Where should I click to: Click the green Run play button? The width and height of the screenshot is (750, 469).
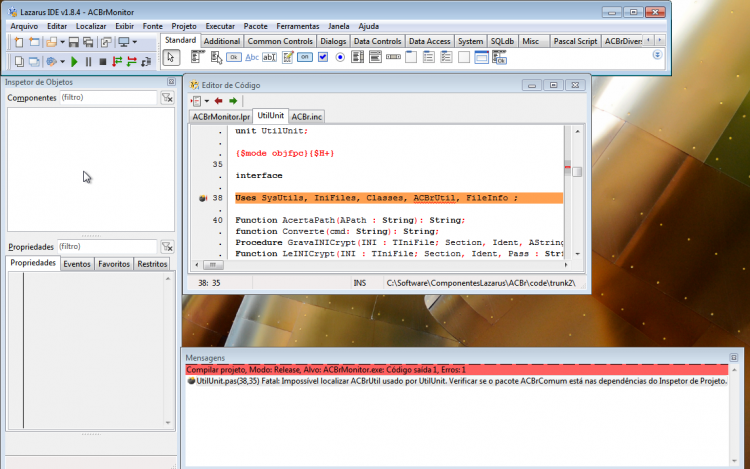(x=74, y=61)
